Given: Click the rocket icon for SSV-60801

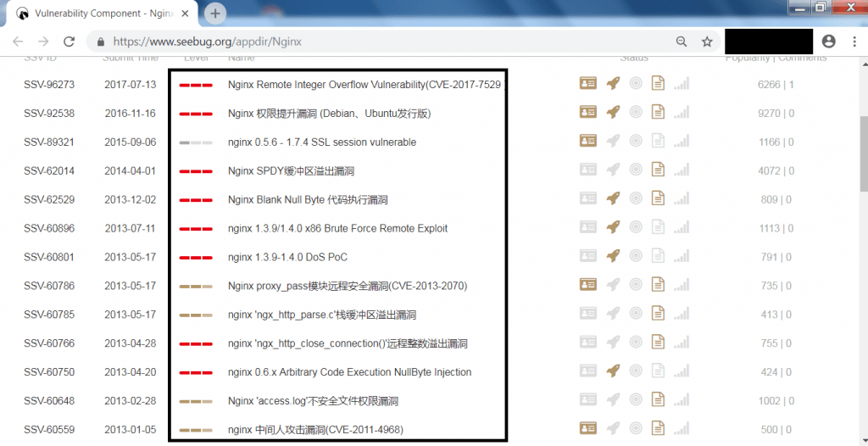Looking at the screenshot, I should click(x=612, y=256).
